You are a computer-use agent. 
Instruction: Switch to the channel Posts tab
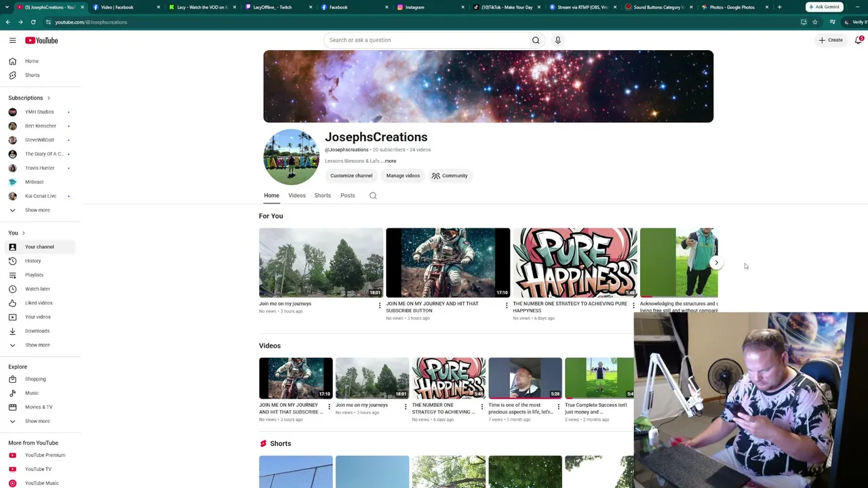point(348,195)
